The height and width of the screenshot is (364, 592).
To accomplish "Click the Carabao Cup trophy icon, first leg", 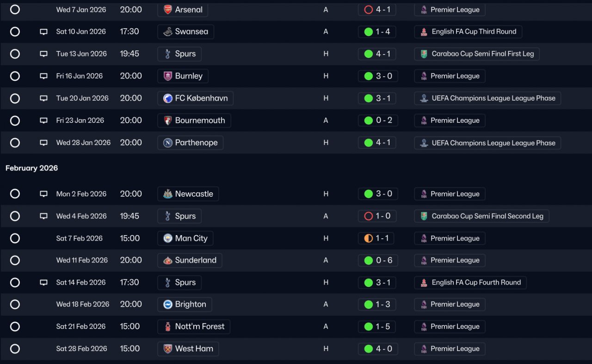I will (x=424, y=54).
